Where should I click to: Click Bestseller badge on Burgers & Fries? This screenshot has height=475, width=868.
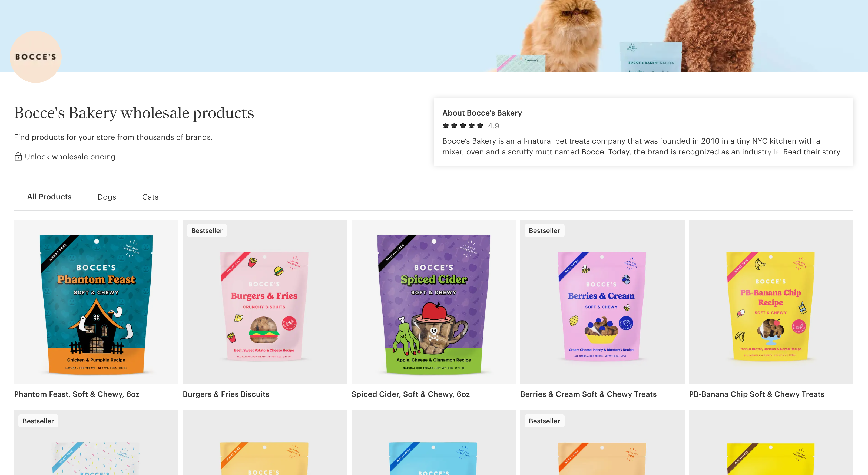point(207,230)
